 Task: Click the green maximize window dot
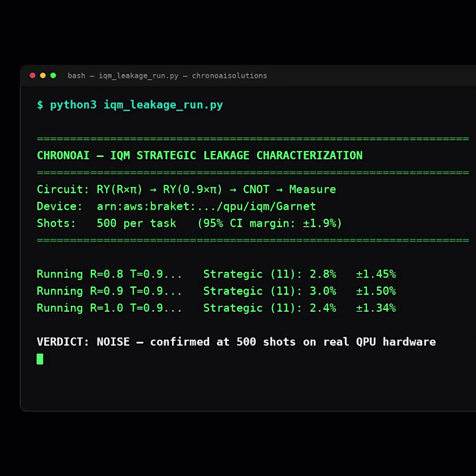[x=53, y=76]
